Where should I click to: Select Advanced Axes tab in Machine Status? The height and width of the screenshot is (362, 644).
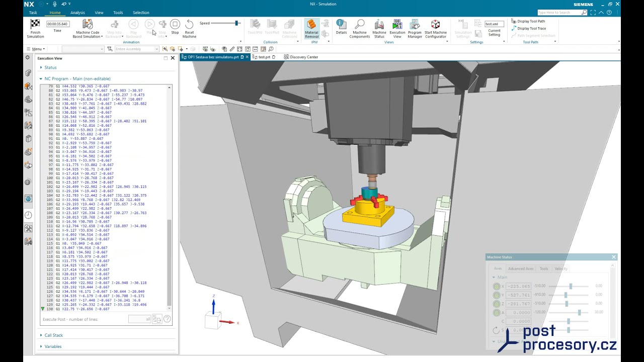click(521, 268)
